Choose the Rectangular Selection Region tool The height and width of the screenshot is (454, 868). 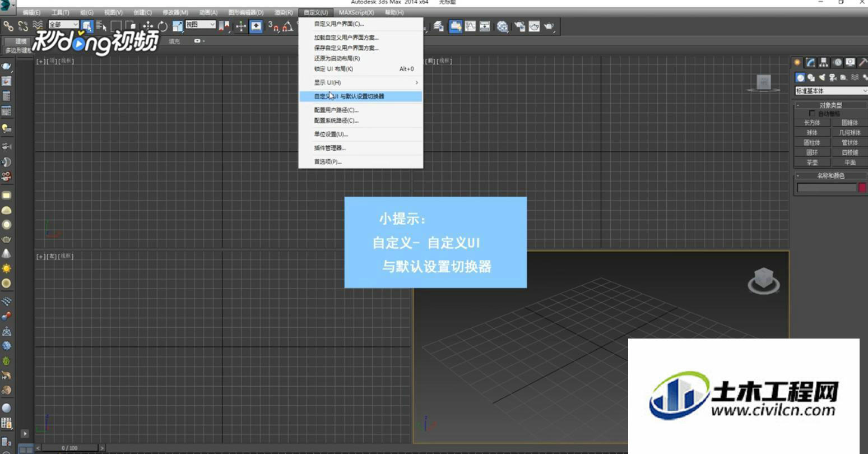116,26
